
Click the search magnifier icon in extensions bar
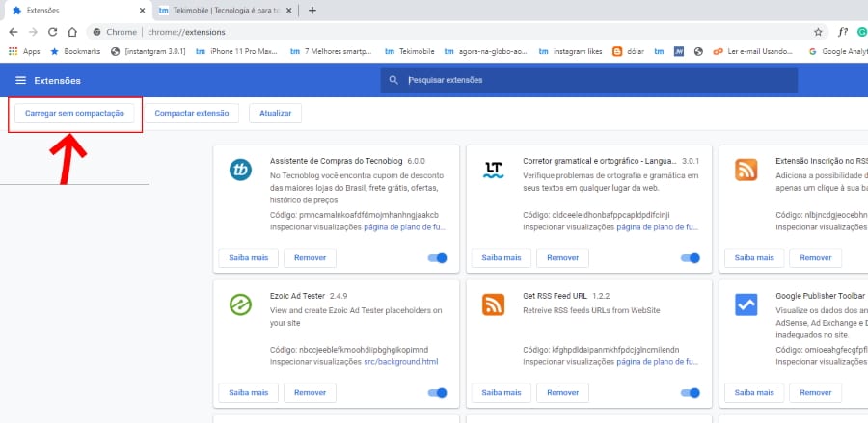(x=393, y=80)
